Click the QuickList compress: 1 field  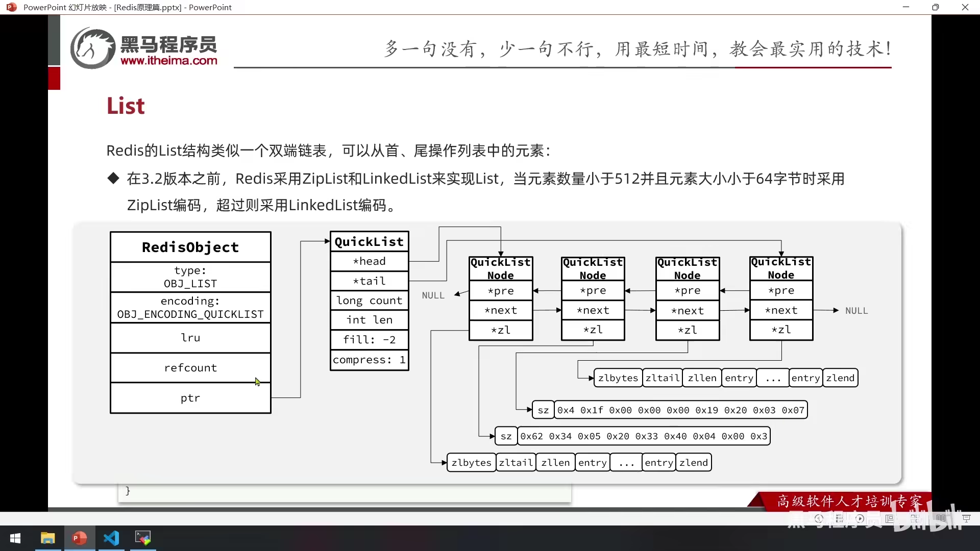369,360
